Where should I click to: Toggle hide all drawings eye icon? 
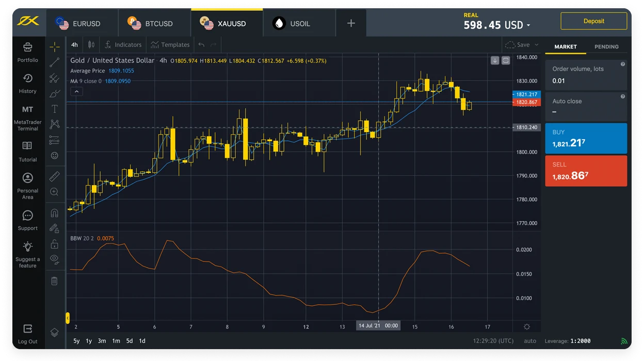[x=54, y=259]
